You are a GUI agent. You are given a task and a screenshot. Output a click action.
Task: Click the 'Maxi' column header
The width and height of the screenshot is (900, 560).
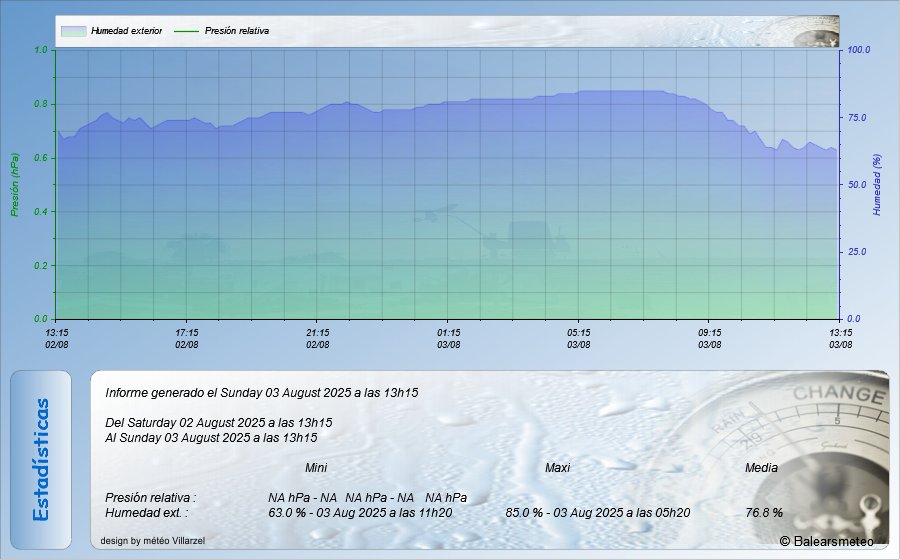point(557,468)
